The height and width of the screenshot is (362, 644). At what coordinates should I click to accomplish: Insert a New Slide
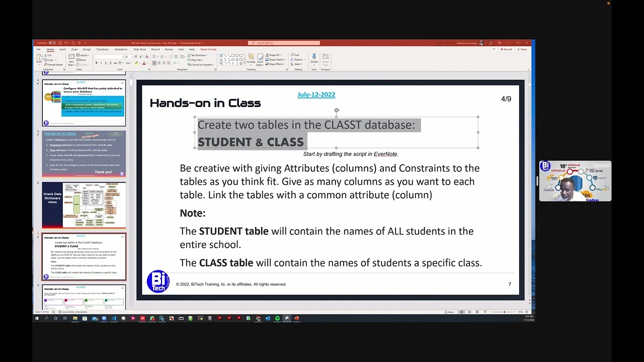click(x=71, y=59)
